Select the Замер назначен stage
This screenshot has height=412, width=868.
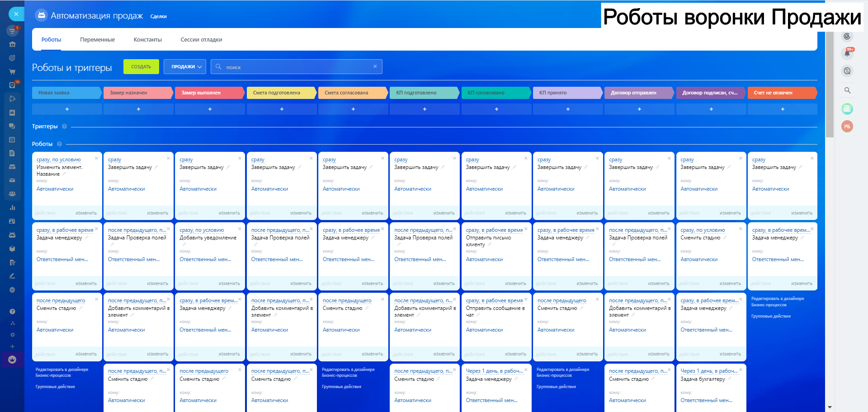[138, 93]
